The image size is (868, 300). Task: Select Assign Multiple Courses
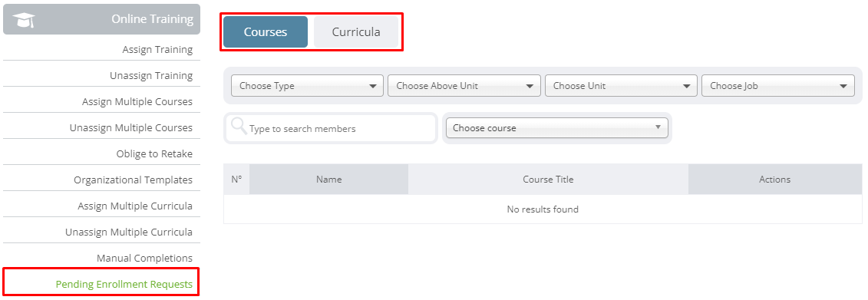(x=137, y=102)
